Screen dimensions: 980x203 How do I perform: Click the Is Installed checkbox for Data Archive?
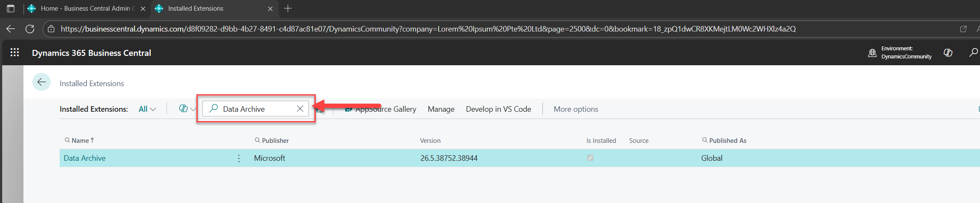(590, 158)
